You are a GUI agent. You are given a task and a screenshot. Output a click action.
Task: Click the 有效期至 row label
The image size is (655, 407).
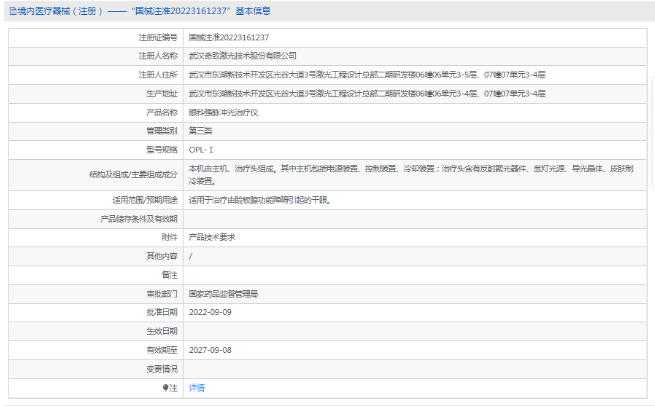pos(161,350)
